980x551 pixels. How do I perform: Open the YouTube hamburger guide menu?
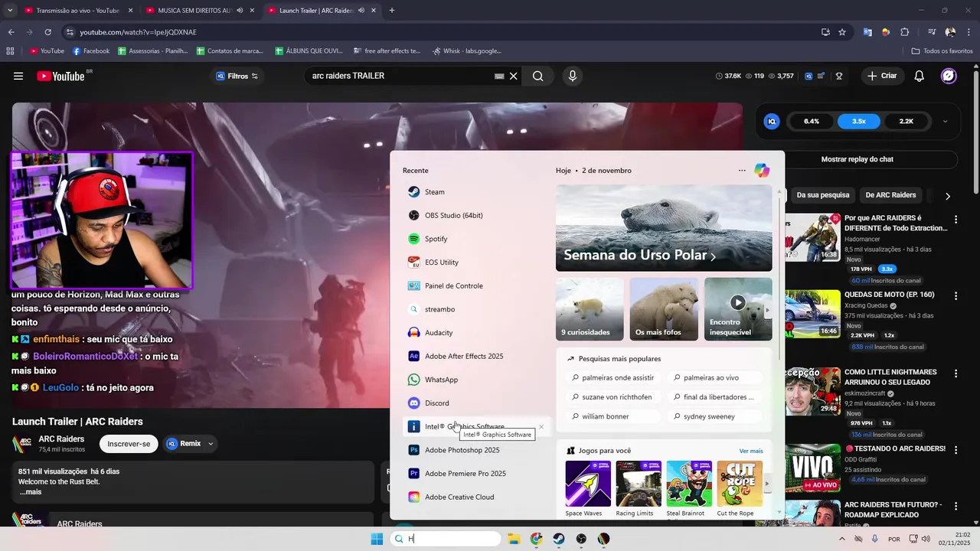[x=18, y=76]
